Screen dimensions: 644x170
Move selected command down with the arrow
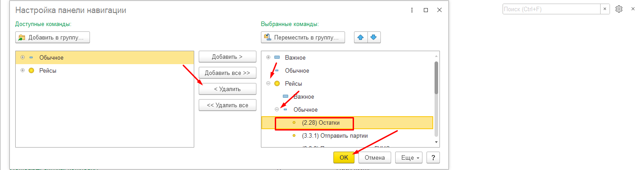pyautogui.click(x=374, y=37)
